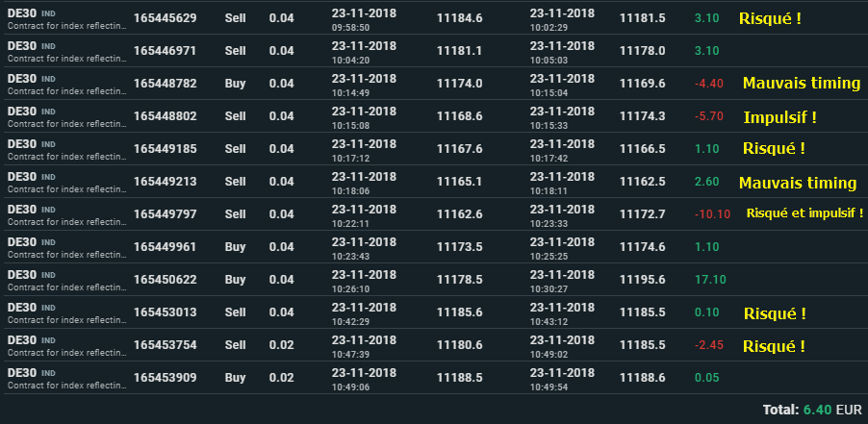Click the -4.40 loss value
This screenshot has height=424, width=868.
707,84
